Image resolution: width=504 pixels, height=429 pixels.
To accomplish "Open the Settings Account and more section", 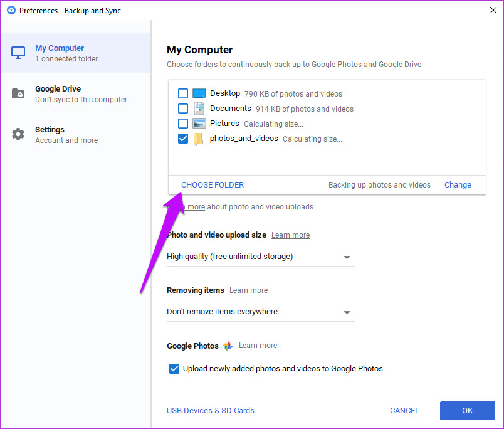I will pos(76,135).
